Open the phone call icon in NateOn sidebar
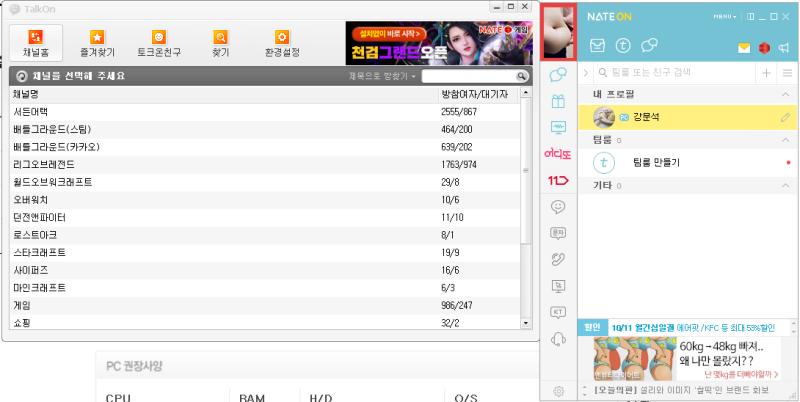The height and width of the screenshot is (402, 800). coord(558,260)
